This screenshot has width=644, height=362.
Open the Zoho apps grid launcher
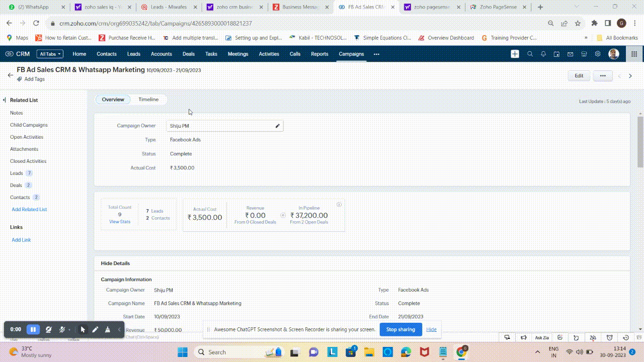634,54
